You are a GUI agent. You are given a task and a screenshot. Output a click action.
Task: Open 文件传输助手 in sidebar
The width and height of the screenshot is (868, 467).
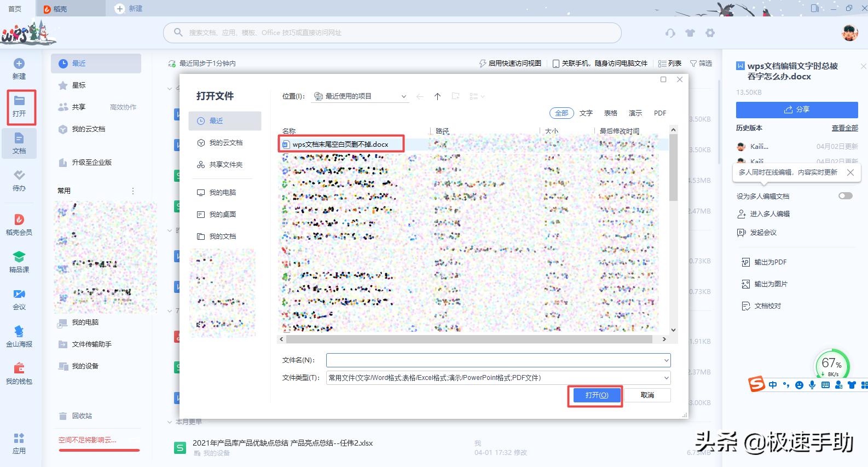click(85, 344)
